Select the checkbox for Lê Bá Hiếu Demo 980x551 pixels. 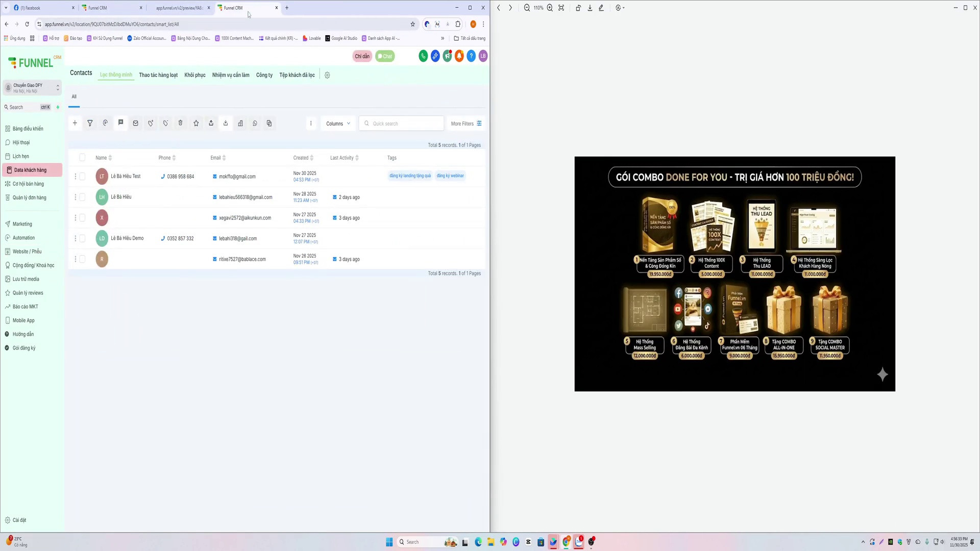tap(82, 238)
